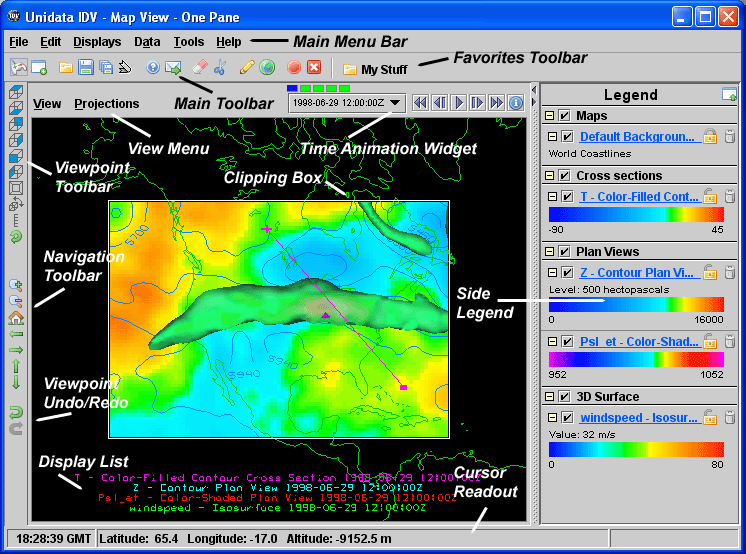Collapse the Cross sections legend group
Image resolution: width=746 pixels, height=554 pixels.
click(x=550, y=176)
